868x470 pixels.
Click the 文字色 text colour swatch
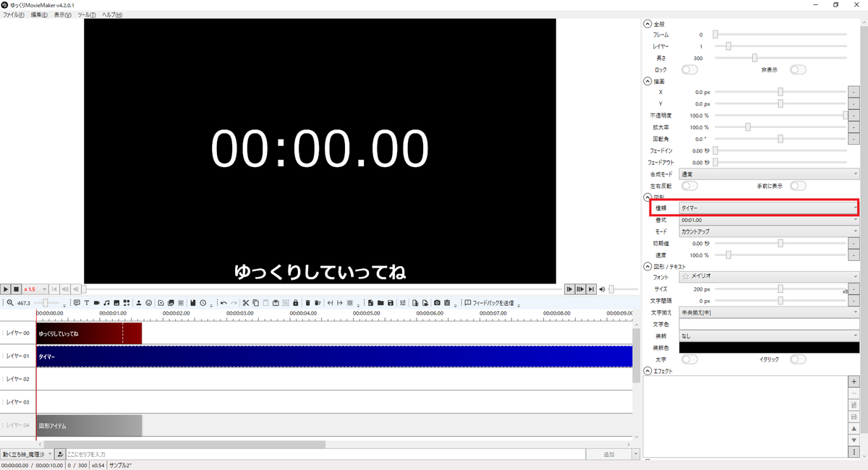point(769,324)
